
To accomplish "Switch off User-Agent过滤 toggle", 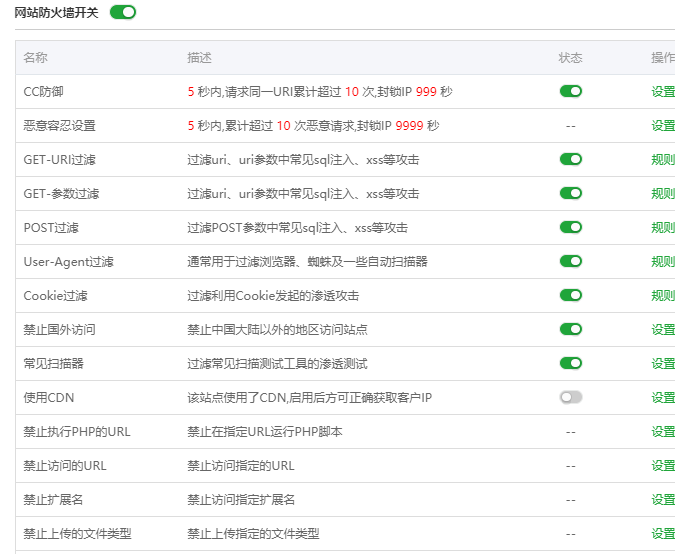I will click(570, 261).
